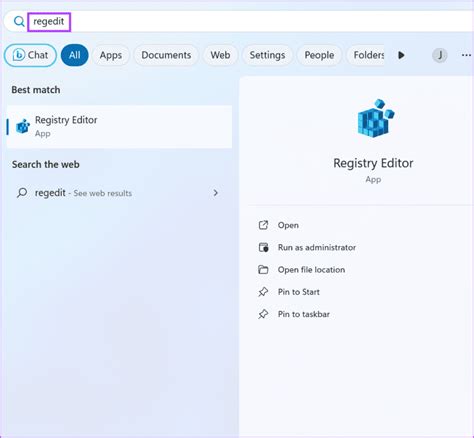Click large Registry Editor icon in preview pane

pos(376,118)
